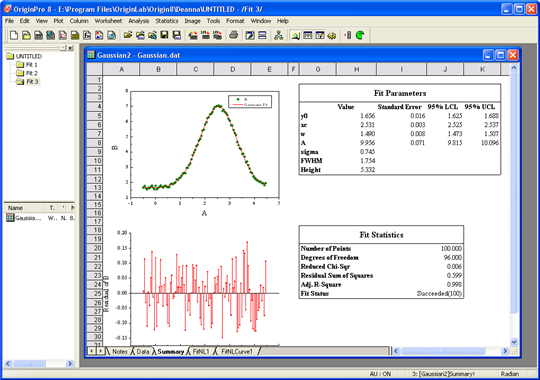This screenshot has width=540, height=380.
Task: Click the New Function toolbar icon
Action: tap(87, 35)
